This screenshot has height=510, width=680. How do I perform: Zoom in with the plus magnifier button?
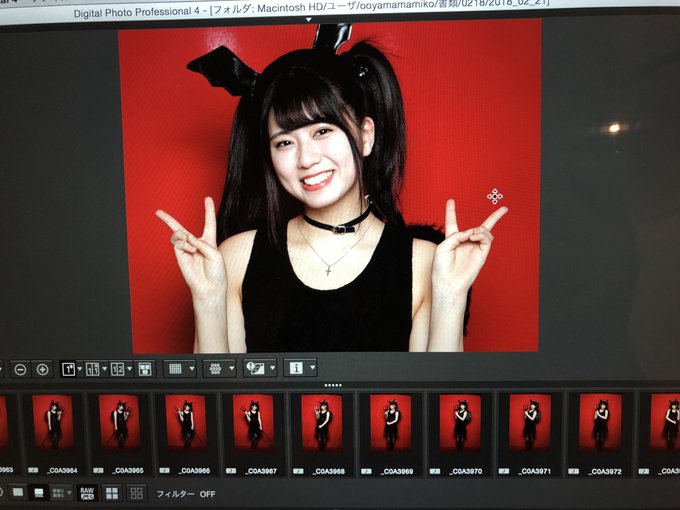tap(42, 369)
